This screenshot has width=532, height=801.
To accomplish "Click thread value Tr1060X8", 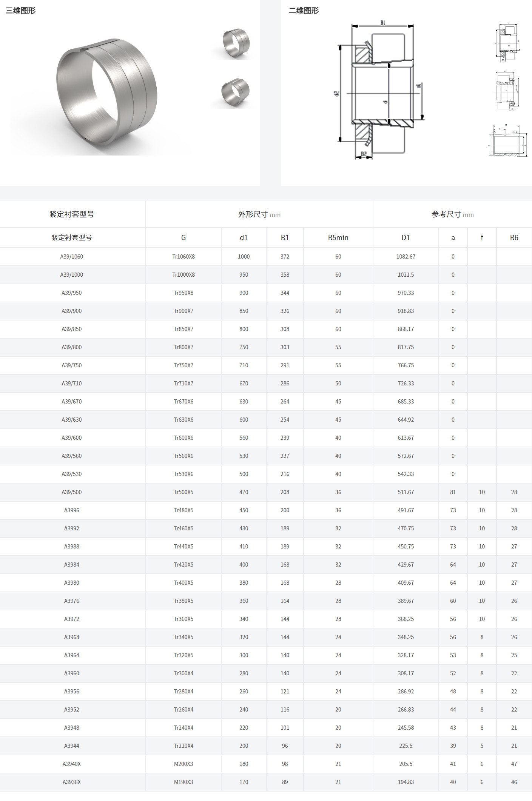I will tap(184, 257).
